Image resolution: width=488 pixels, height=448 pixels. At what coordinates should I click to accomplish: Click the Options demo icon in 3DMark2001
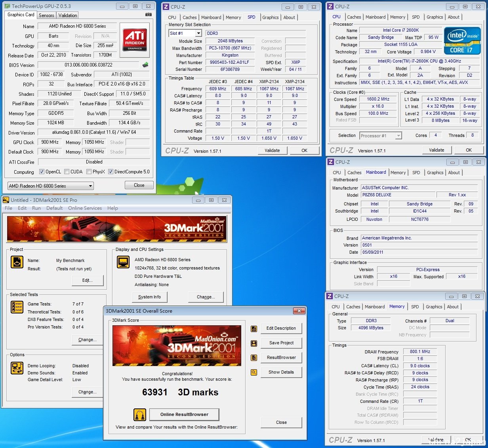(x=17, y=368)
